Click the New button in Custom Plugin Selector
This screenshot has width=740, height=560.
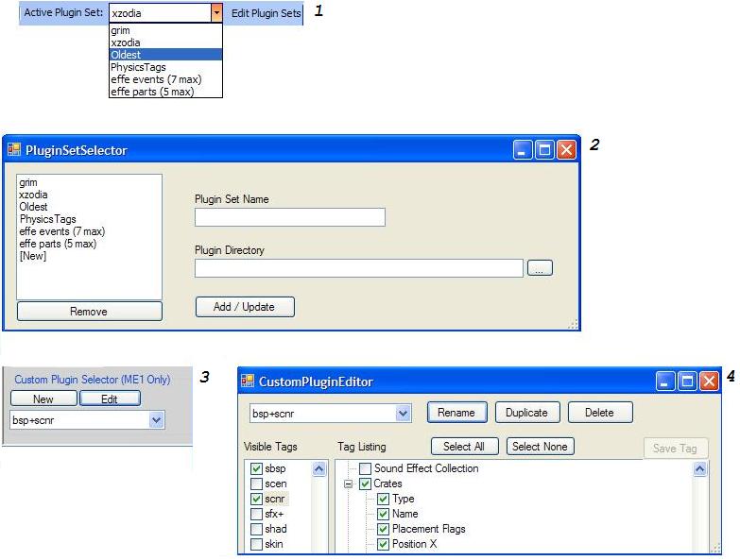[43, 399]
